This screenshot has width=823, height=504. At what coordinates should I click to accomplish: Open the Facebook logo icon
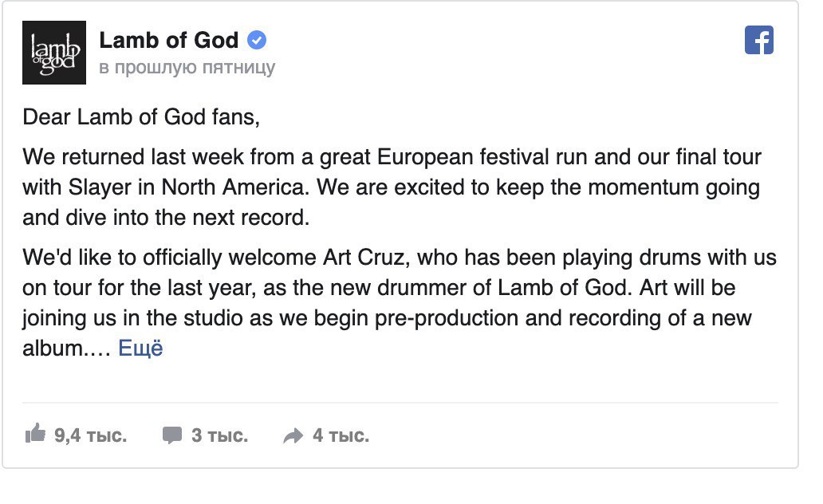coord(759,40)
